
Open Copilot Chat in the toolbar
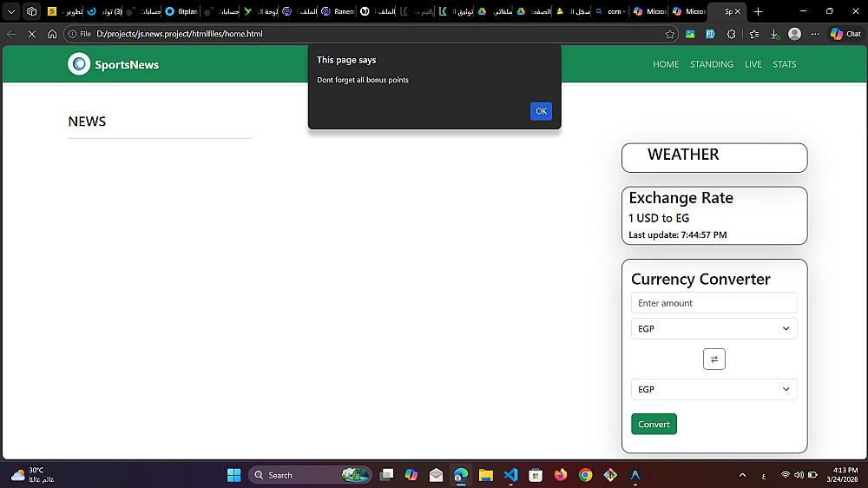[x=845, y=34]
